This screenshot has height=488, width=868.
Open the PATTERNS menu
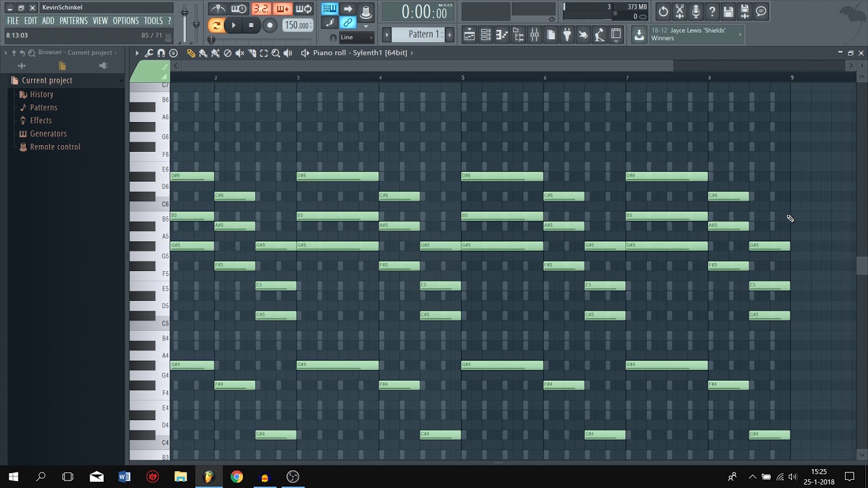[x=73, y=21]
